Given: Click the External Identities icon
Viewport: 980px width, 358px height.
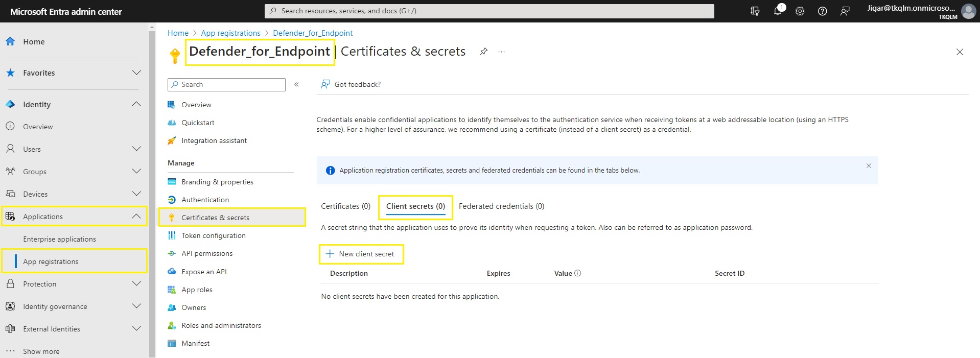Looking at the screenshot, I should pos(10,328).
